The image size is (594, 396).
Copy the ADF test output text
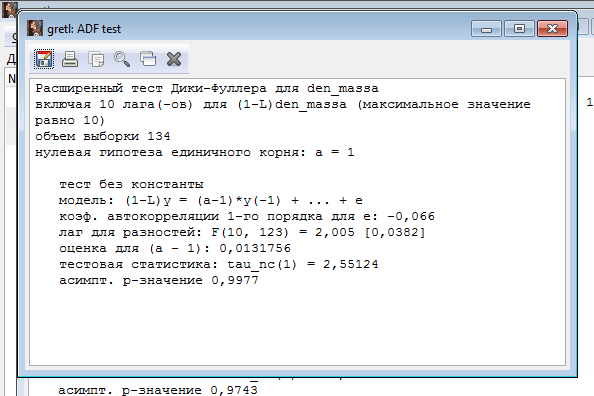click(x=96, y=59)
